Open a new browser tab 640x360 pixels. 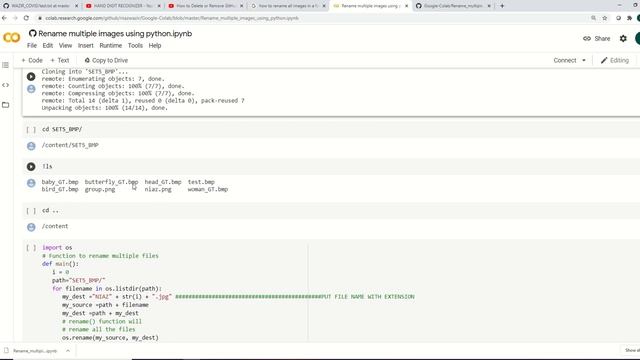[x=502, y=6]
